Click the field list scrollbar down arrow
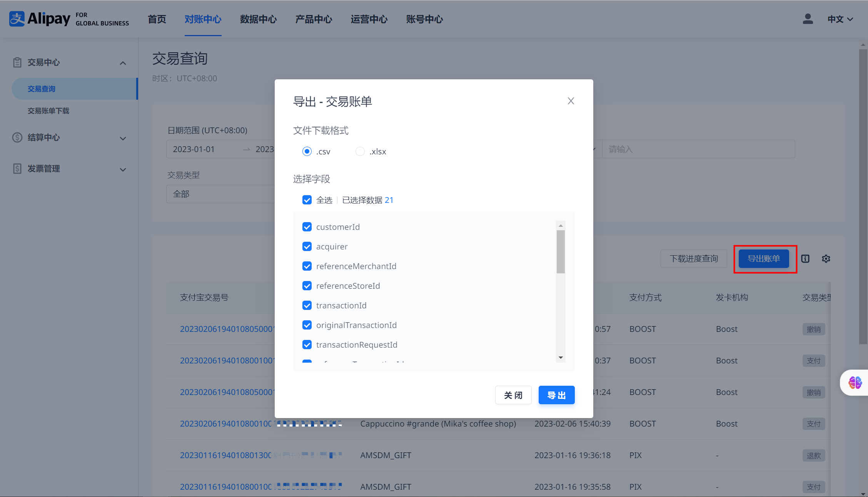Image resolution: width=868 pixels, height=497 pixels. point(561,358)
